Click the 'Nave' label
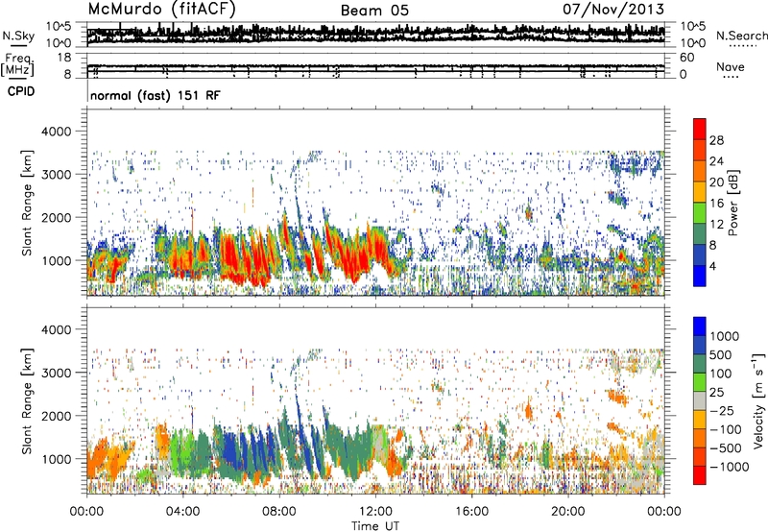768x532 pixels. pos(730,67)
